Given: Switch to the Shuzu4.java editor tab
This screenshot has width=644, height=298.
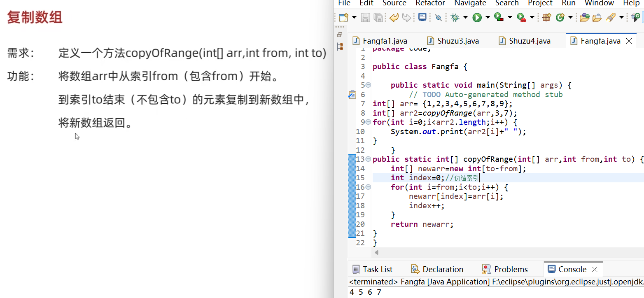Looking at the screenshot, I should point(525,41).
